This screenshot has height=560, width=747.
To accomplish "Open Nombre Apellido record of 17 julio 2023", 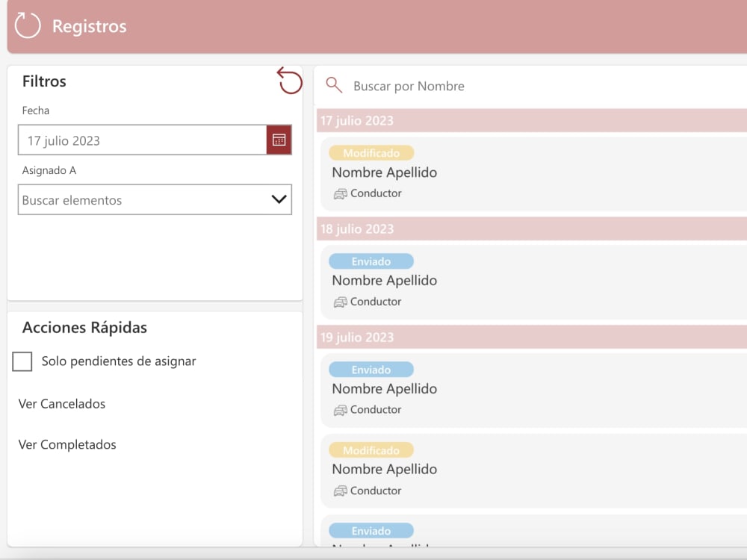I will pos(385,172).
